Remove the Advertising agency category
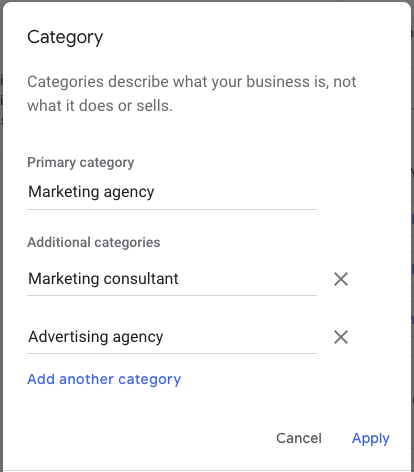This screenshot has height=472, width=414. [341, 337]
